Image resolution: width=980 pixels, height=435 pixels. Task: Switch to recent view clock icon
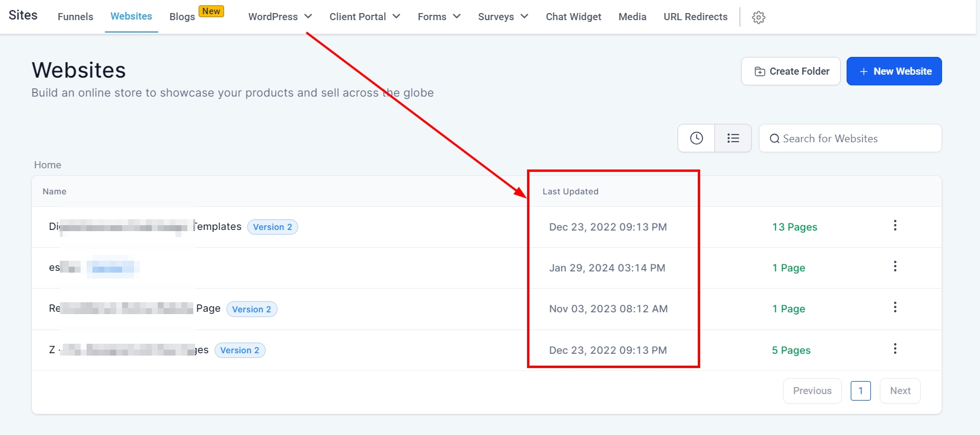(697, 138)
